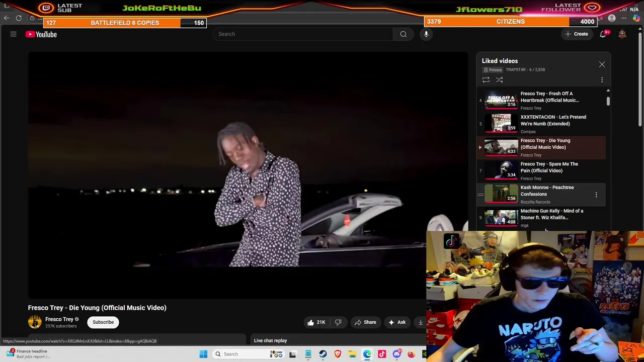
Task: Open chat app with 9+ badge on taskbar
Action: coord(397,354)
